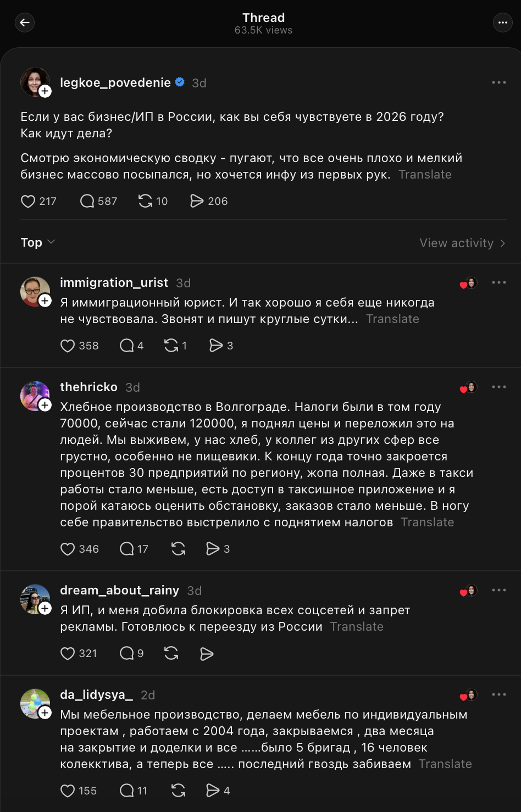
Task: Open more options for da_lidysya_ comment
Action: coord(499,694)
